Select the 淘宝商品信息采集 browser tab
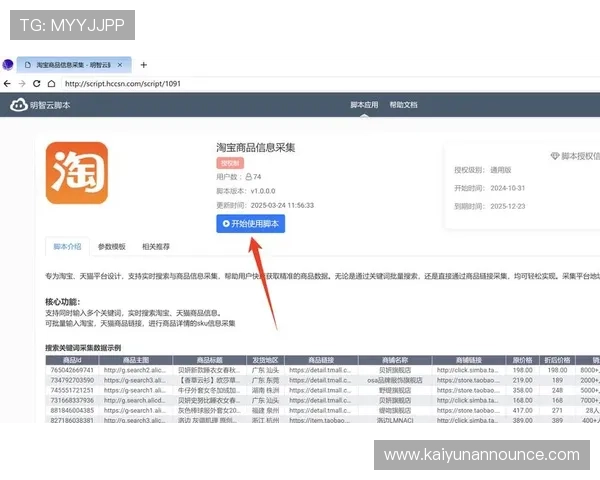The image size is (600, 480). coord(74,65)
